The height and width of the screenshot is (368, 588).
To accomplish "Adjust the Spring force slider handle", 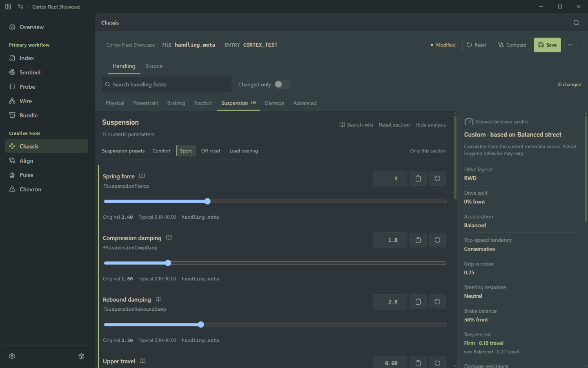I will 207,201.
